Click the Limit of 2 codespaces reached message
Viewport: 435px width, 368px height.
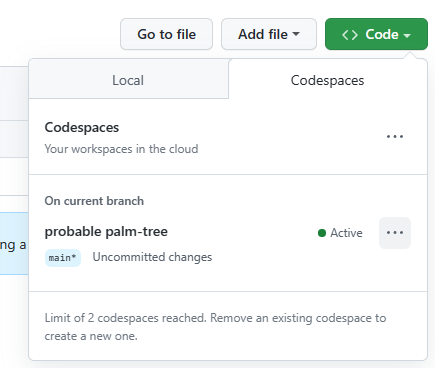(x=215, y=327)
